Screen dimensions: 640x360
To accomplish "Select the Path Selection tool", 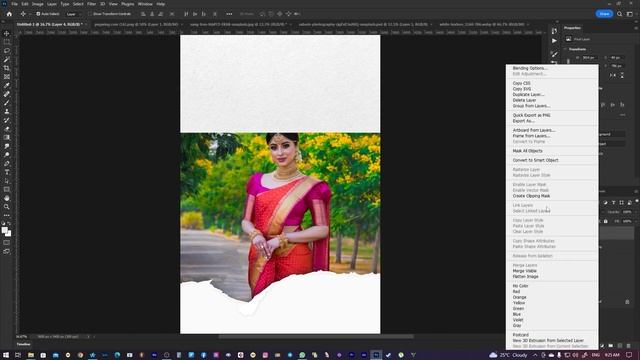I will click(x=7, y=181).
